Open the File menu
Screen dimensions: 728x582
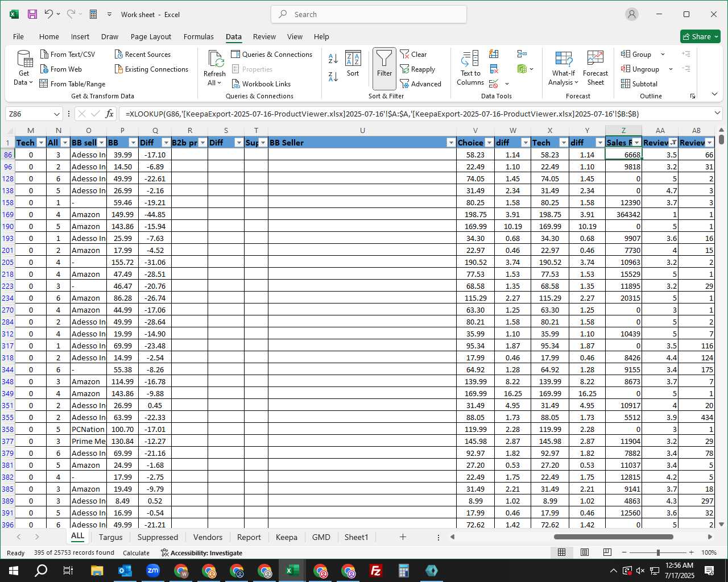tap(18, 36)
